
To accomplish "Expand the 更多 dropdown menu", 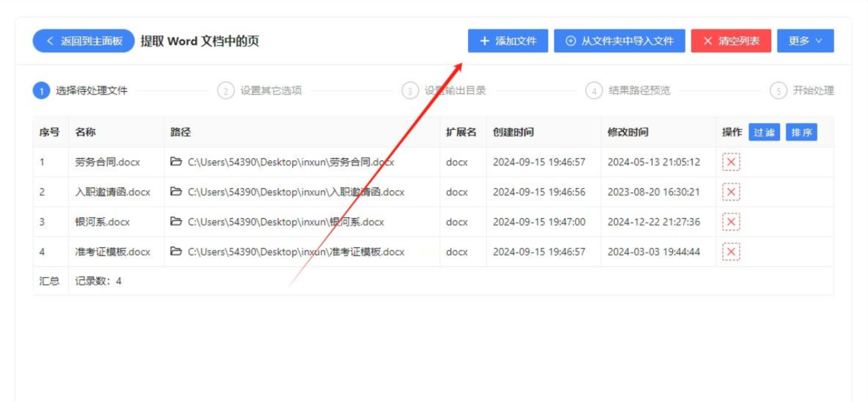I will (805, 41).
